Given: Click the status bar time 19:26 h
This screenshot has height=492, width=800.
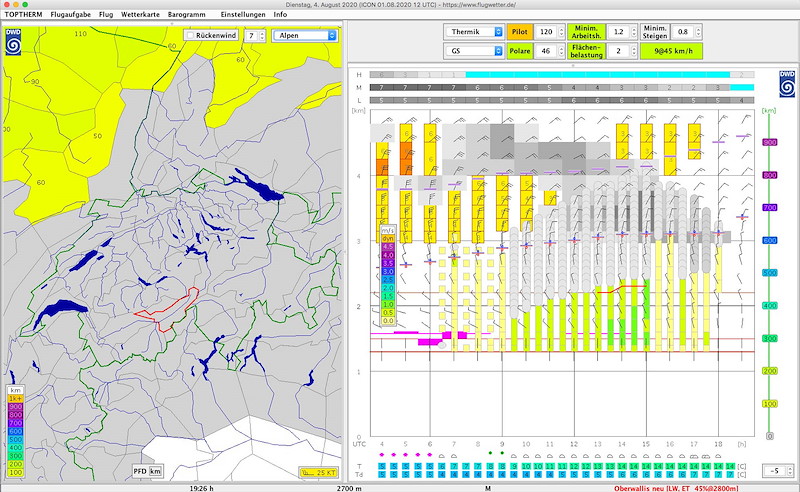Looking at the screenshot, I should point(202,488).
